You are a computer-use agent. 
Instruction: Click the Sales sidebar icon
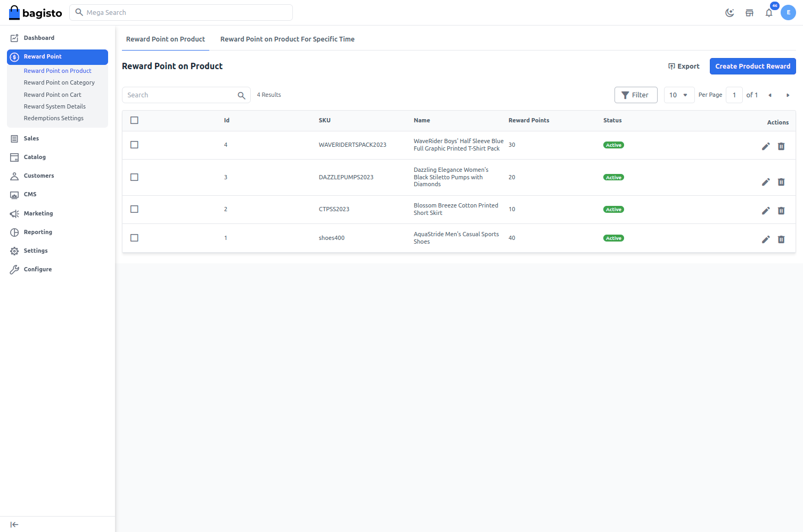(x=14, y=138)
